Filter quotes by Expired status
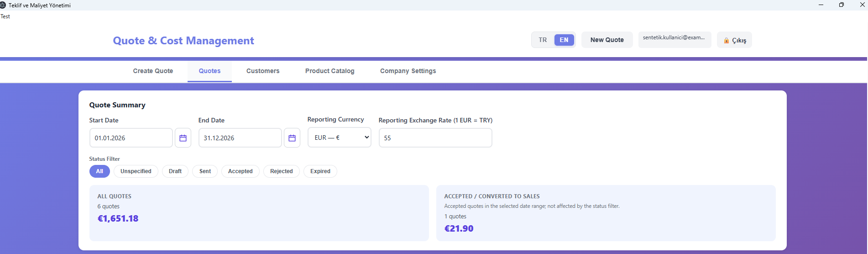Viewport: 868px width, 254px height. [320, 171]
